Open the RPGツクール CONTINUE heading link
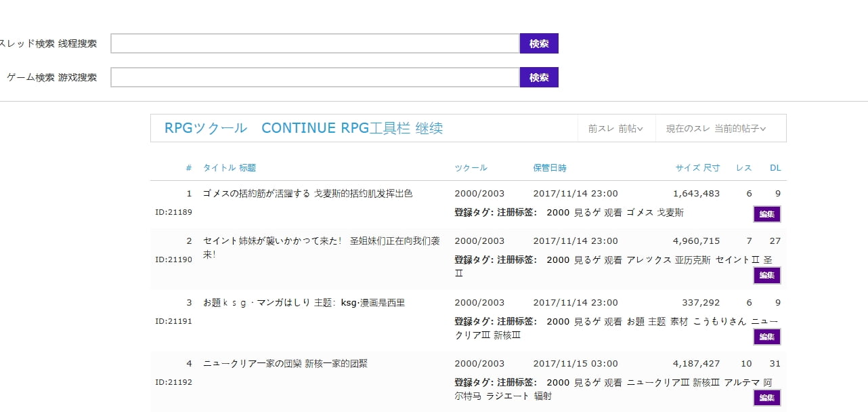This screenshot has width=868, height=416. coord(303,128)
